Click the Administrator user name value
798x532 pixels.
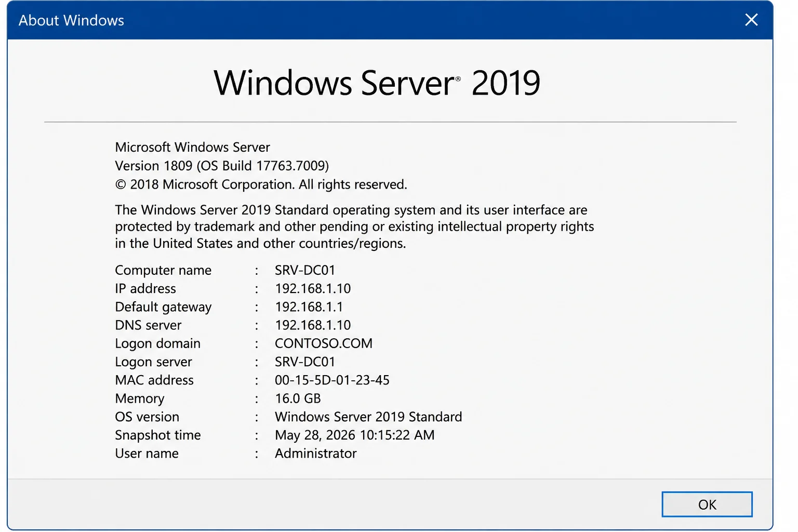(x=316, y=454)
